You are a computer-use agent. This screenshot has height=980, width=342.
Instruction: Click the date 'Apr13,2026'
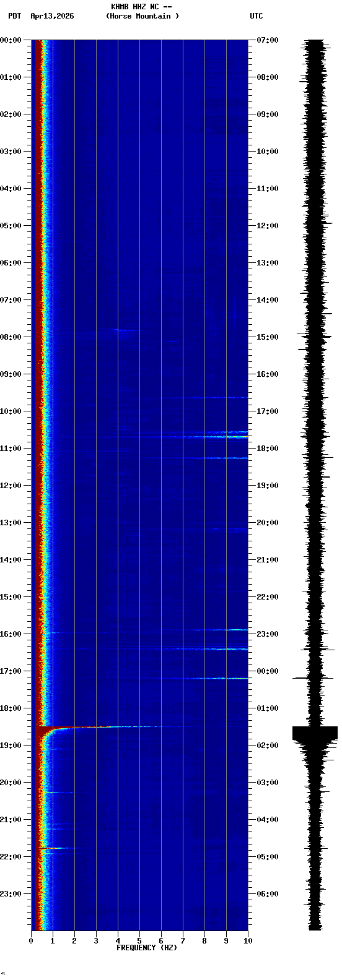52,16
